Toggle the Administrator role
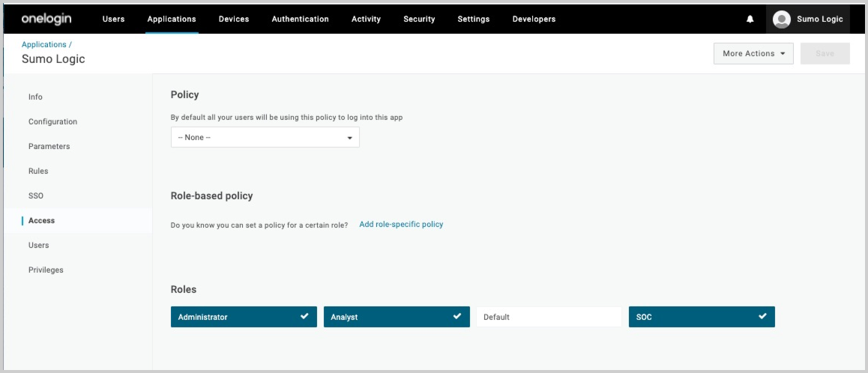Viewport: 868px width, 373px height. tap(244, 317)
